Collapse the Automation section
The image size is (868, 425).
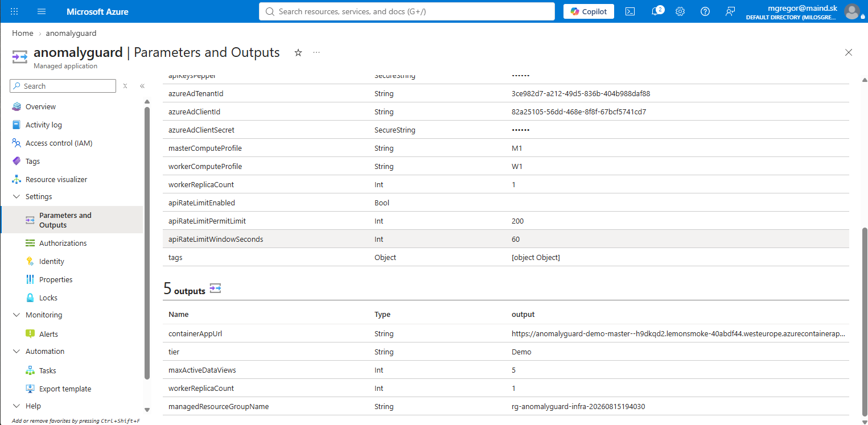point(16,351)
